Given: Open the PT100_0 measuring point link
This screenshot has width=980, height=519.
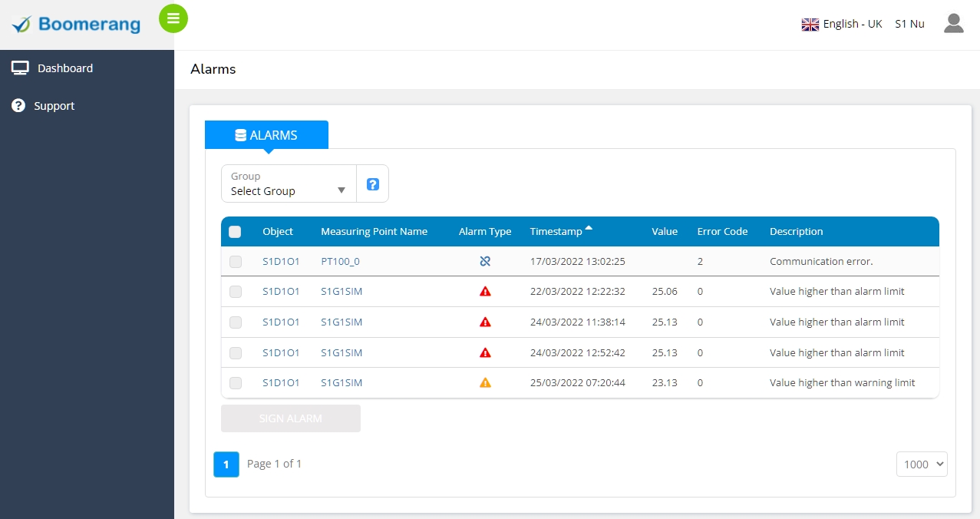Looking at the screenshot, I should [x=340, y=262].
